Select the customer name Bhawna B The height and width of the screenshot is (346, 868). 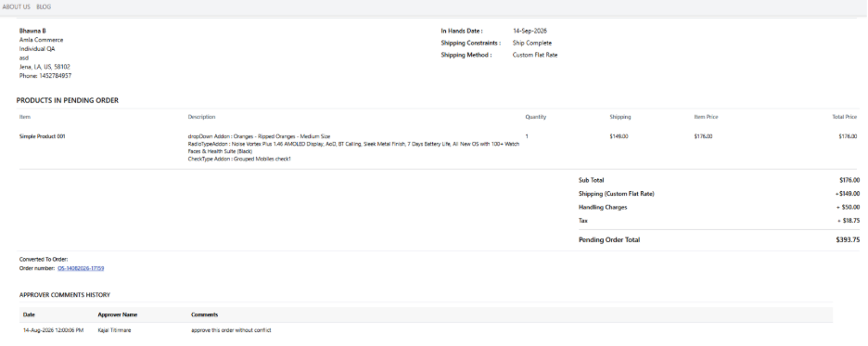tap(32, 31)
